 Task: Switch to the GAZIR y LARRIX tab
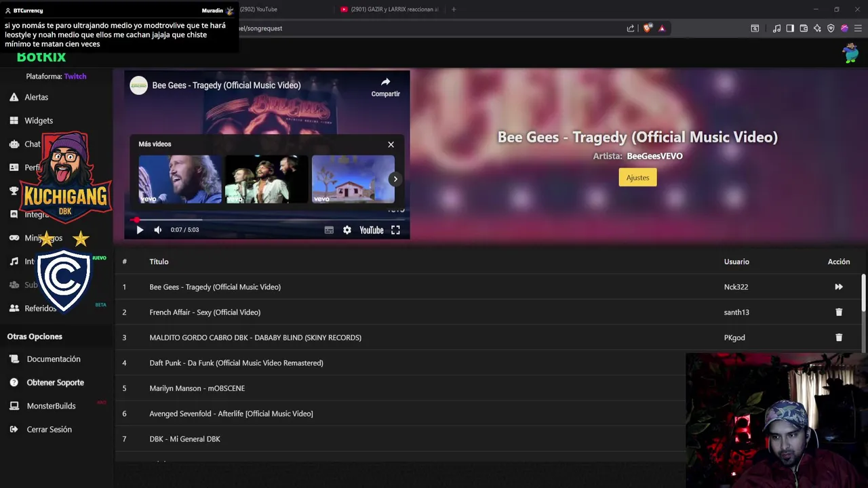(390, 9)
